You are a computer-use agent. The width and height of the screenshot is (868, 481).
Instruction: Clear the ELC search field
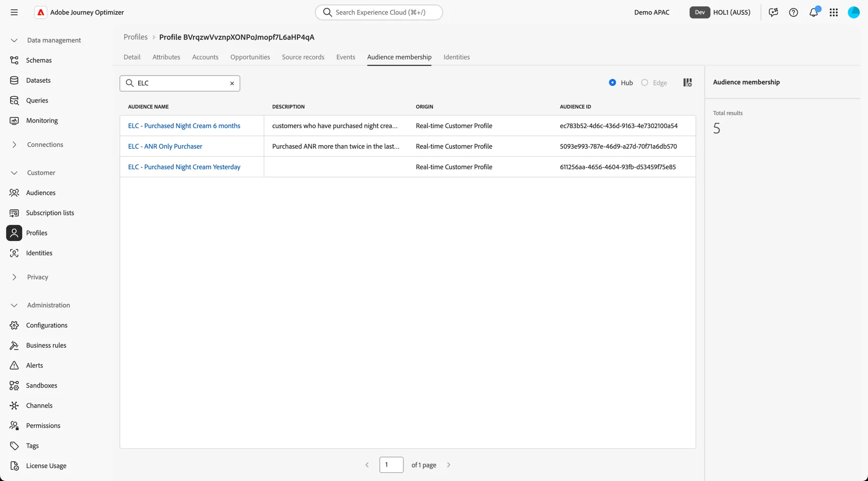pyautogui.click(x=232, y=83)
